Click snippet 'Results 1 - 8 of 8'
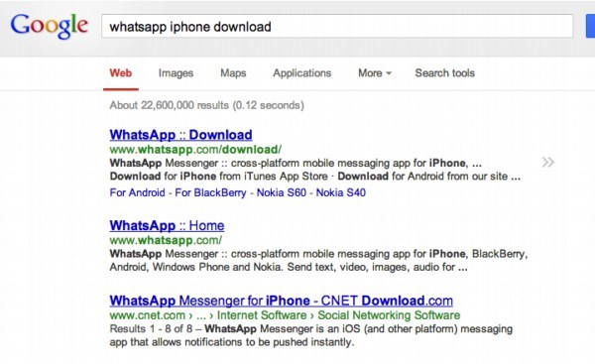 point(151,328)
